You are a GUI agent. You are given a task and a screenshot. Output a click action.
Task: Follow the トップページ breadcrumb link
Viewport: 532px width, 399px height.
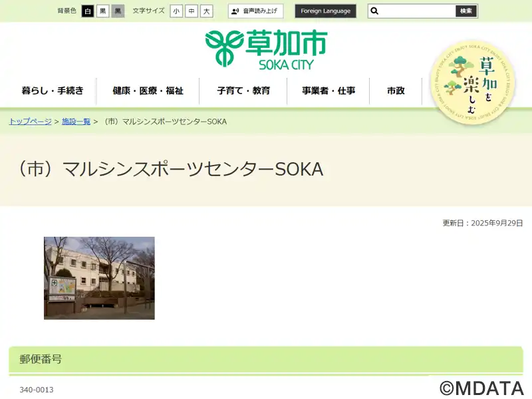point(30,122)
